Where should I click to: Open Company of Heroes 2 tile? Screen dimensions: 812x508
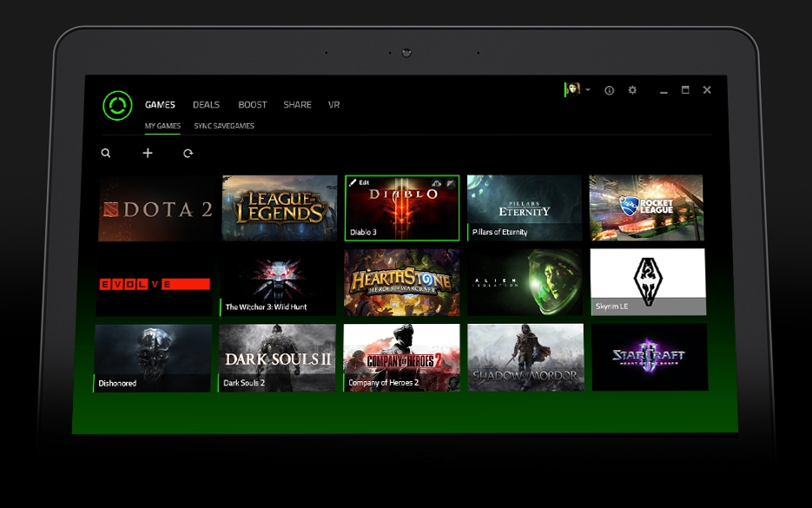401,358
